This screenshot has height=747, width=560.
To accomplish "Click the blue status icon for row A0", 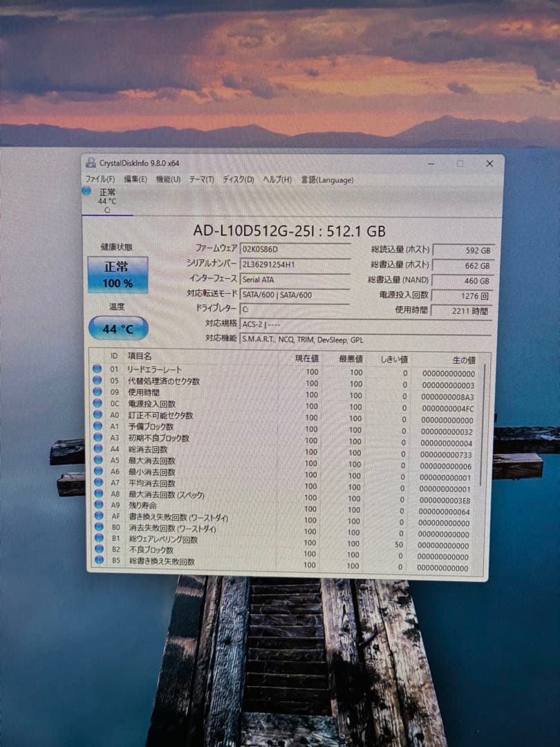I will (x=98, y=414).
